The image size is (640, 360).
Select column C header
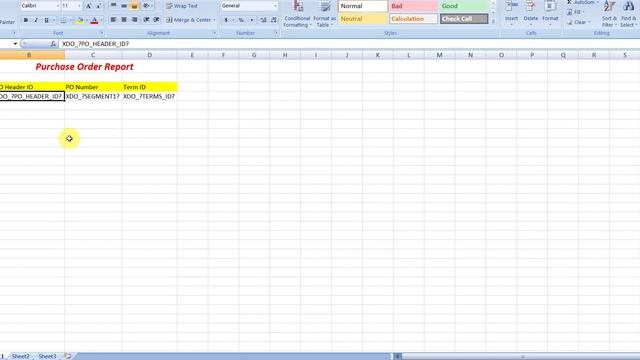(93, 55)
